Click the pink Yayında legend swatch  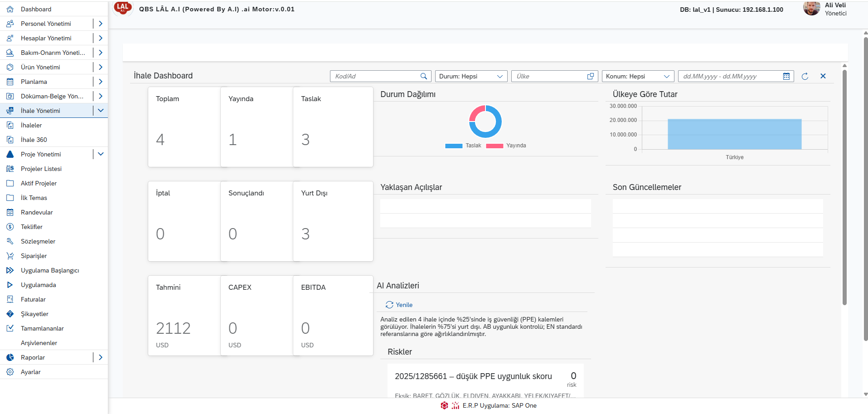click(x=495, y=146)
